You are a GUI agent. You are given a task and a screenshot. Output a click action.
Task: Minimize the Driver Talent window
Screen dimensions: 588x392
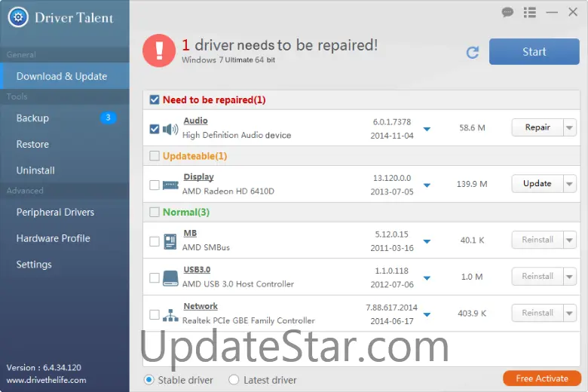552,12
